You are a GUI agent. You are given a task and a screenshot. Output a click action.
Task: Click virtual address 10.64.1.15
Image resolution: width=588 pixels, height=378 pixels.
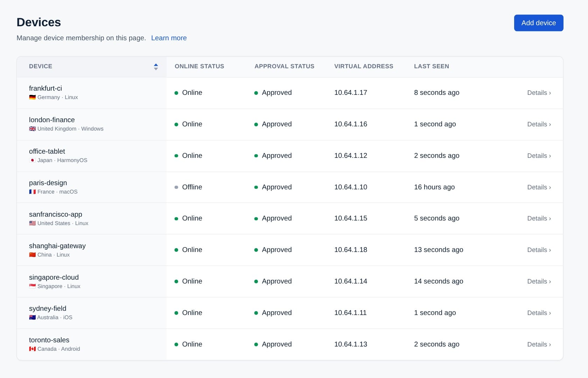[351, 218]
